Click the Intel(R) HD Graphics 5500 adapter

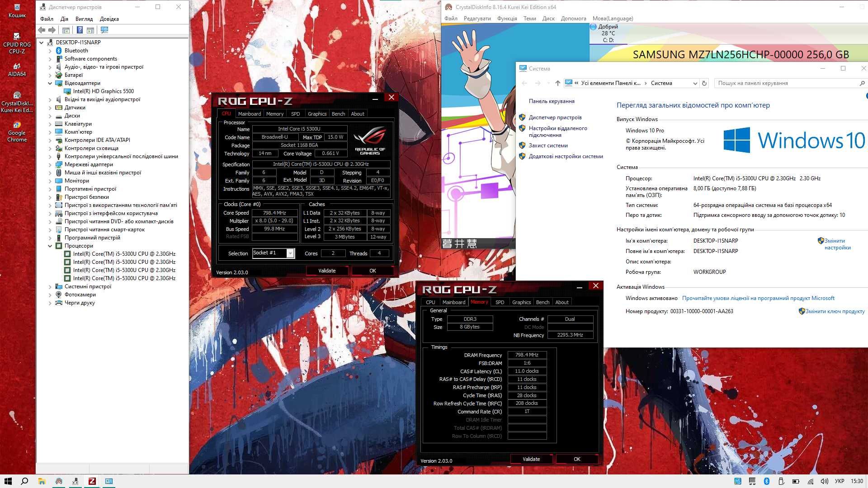click(x=103, y=91)
